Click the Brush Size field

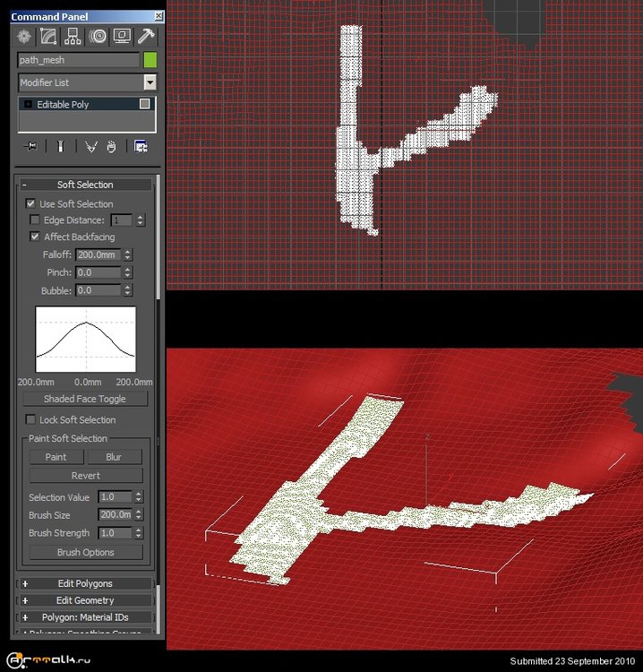(x=115, y=514)
